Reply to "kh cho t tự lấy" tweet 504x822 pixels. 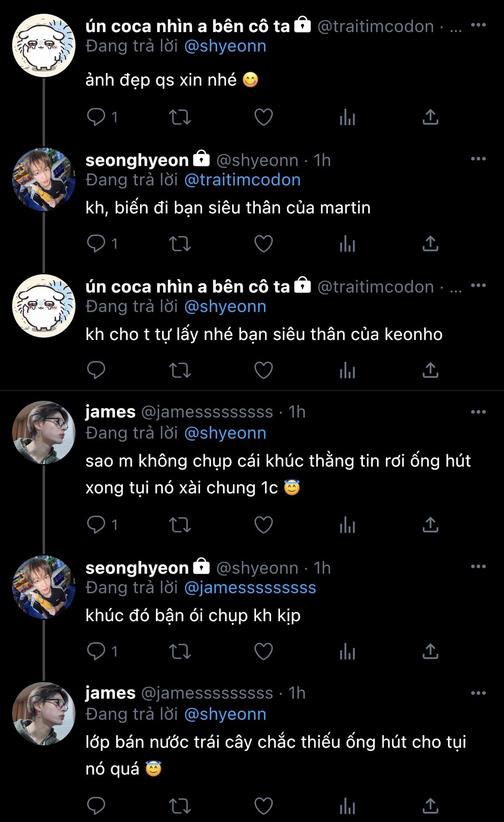96,370
